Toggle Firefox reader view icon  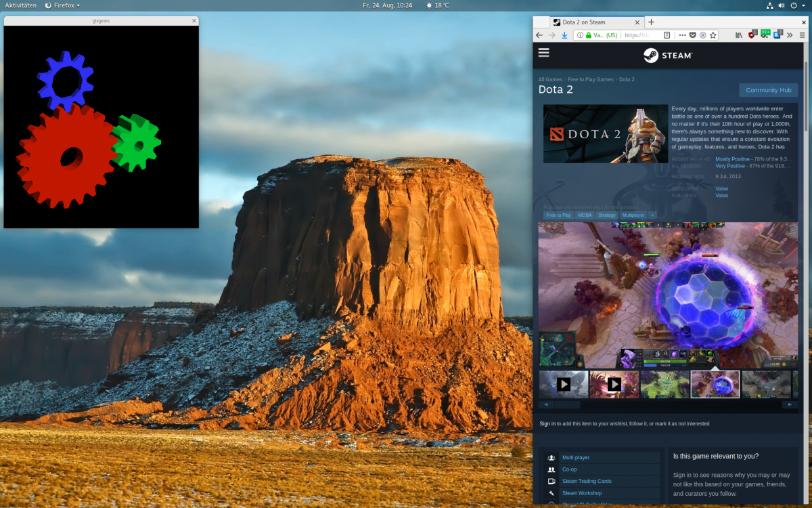pyautogui.click(x=667, y=35)
